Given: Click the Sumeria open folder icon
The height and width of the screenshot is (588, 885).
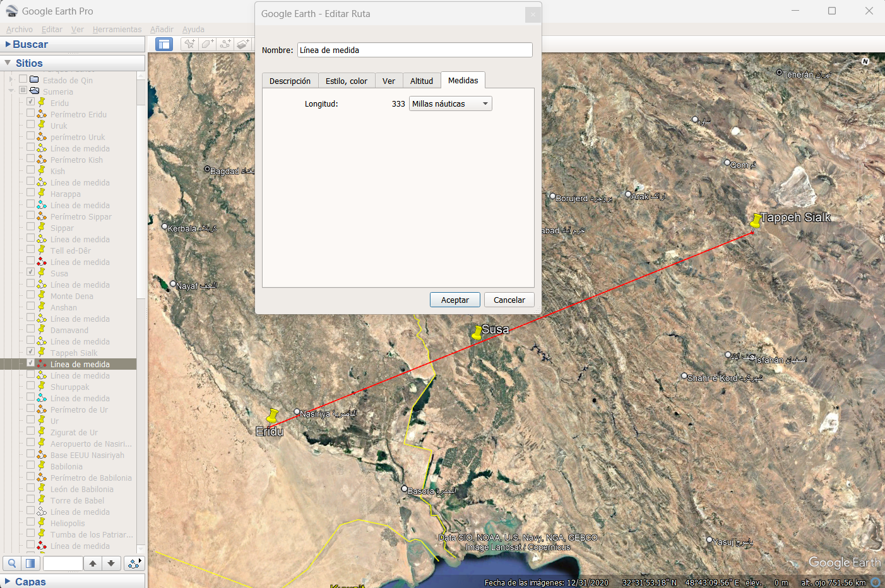Looking at the screenshot, I should tap(35, 91).
